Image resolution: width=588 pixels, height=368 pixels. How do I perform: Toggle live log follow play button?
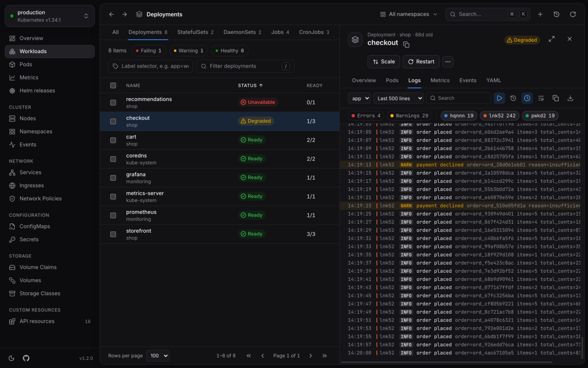(499, 98)
